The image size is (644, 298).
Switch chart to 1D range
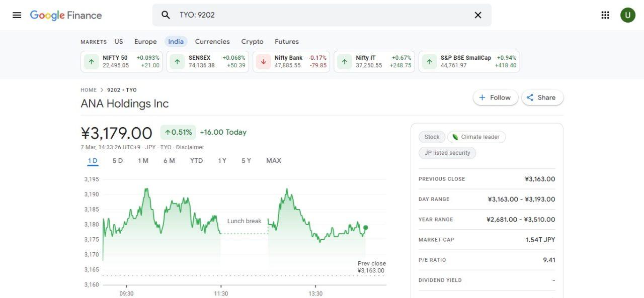click(93, 161)
